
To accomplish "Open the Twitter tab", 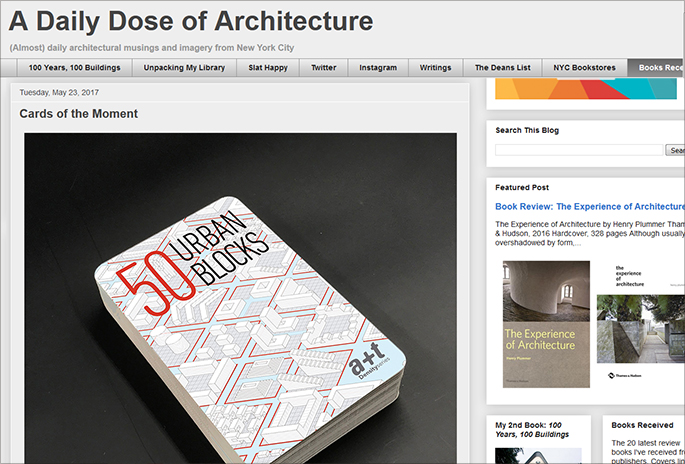I will (x=323, y=68).
